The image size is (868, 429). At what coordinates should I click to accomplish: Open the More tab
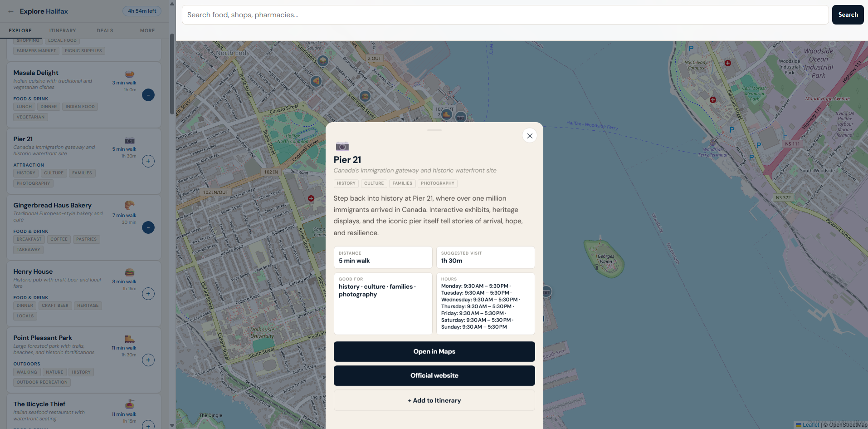click(x=147, y=30)
